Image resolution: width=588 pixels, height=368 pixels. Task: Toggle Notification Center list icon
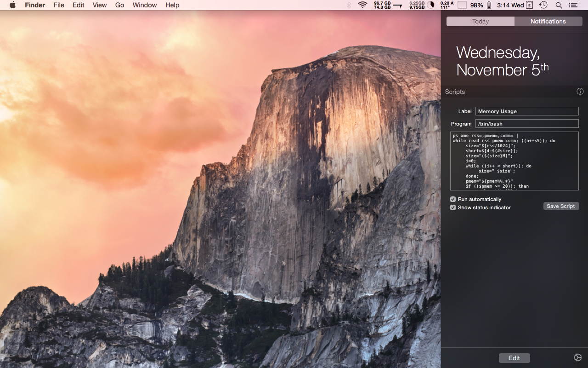[573, 5]
